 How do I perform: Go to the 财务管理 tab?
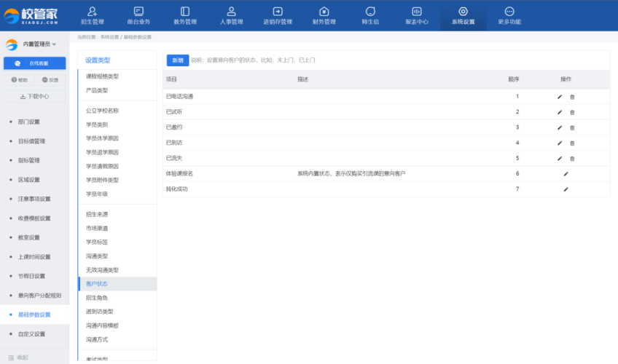(x=324, y=15)
